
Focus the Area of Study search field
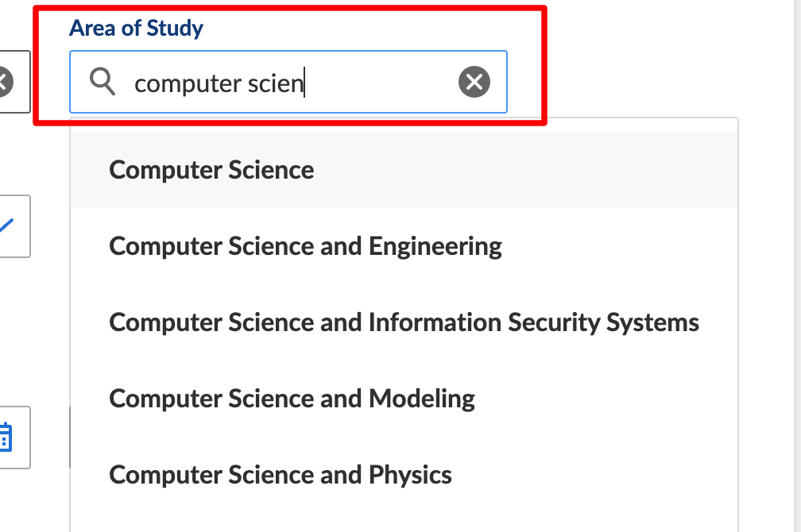click(288, 82)
